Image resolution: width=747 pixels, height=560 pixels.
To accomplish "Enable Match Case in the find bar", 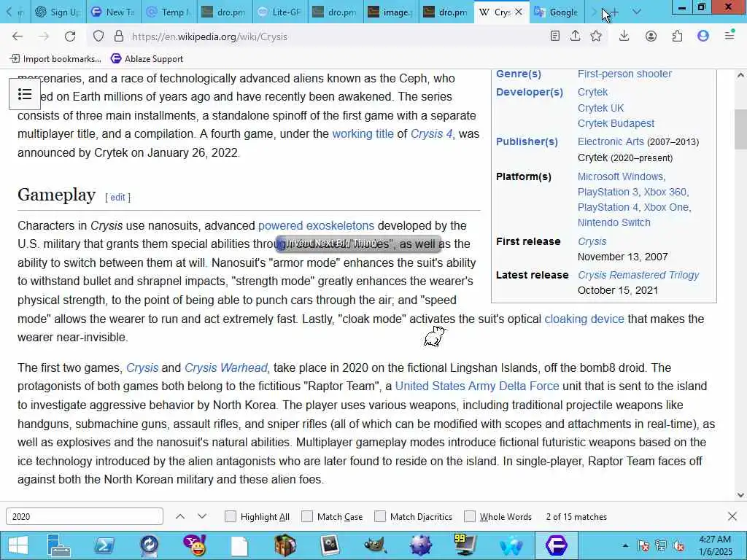I will (x=307, y=516).
